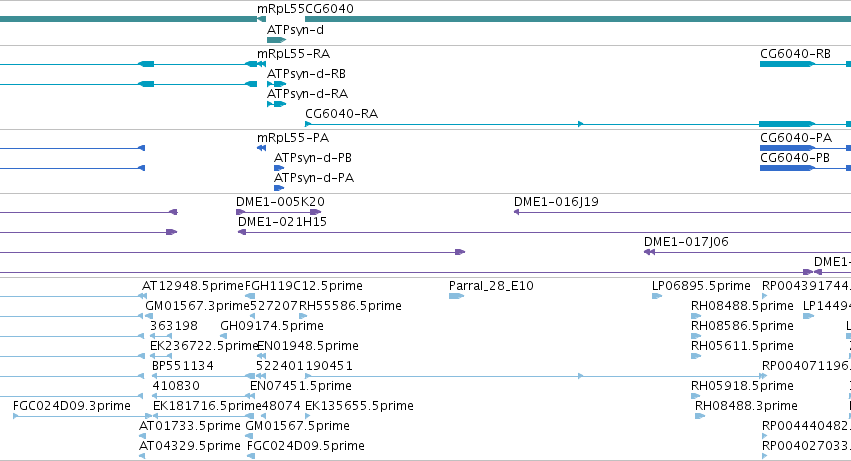Click the LP06895.5prime EST label

click(701, 286)
